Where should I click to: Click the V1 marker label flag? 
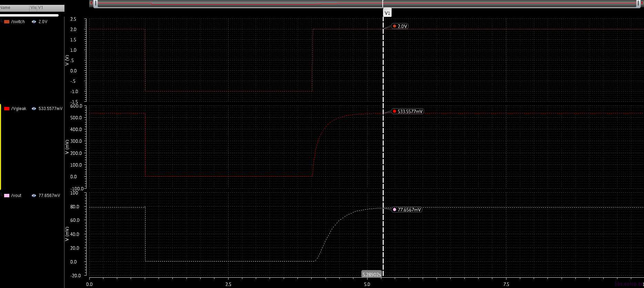[x=387, y=13]
